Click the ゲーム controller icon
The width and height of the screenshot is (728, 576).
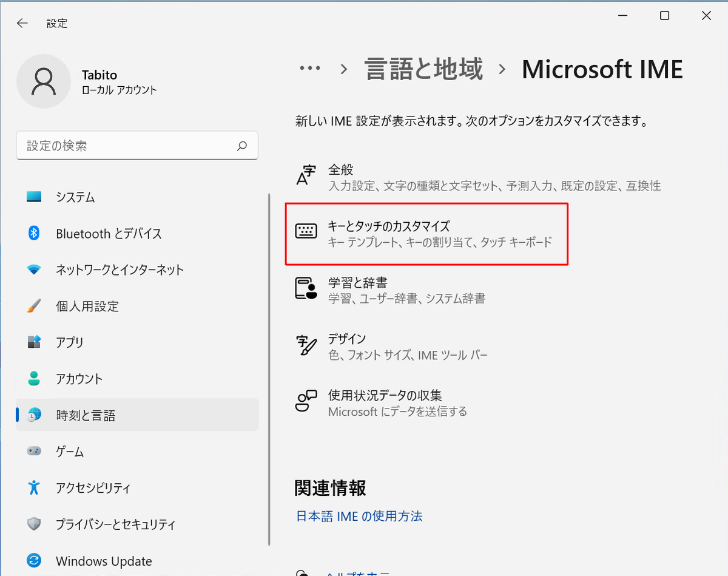34,452
